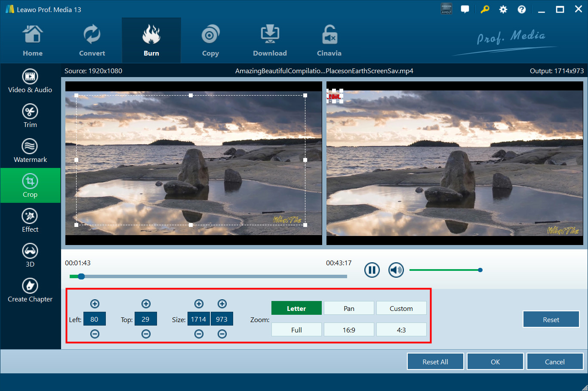Open settings gear in title bar
This screenshot has height=391, width=588.
pos(503,9)
